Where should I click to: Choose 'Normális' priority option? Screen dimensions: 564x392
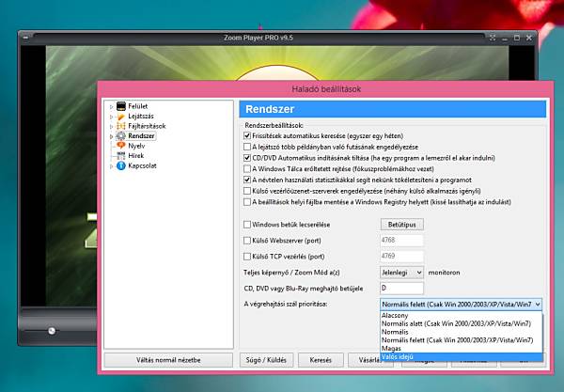pos(462,332)
